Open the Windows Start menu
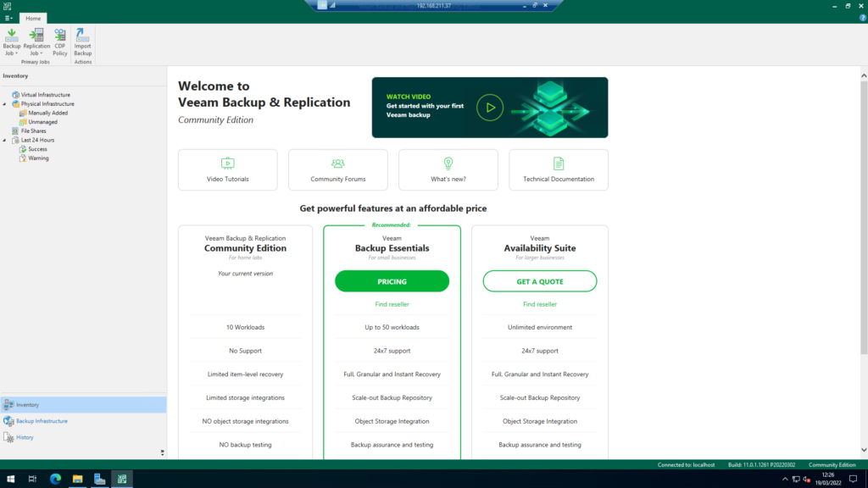 pyautogui.click(x=10, y=480)
